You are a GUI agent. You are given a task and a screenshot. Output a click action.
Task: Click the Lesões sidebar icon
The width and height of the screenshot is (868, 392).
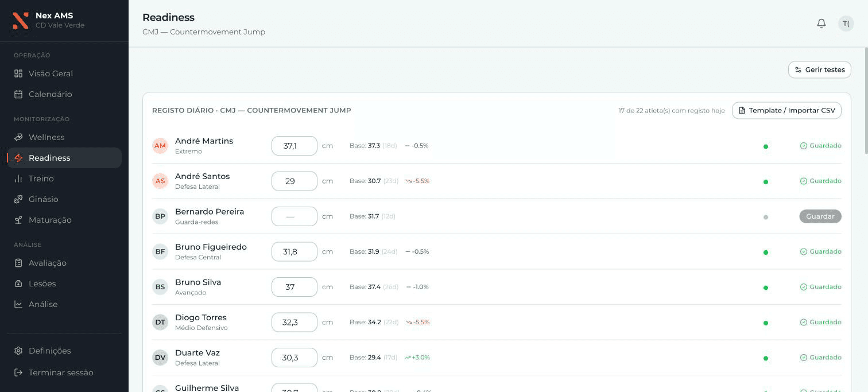[x=18, y=284]
